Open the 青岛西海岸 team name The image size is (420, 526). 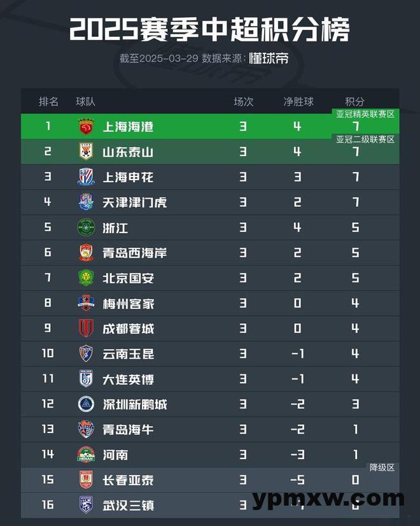(135, 253)
